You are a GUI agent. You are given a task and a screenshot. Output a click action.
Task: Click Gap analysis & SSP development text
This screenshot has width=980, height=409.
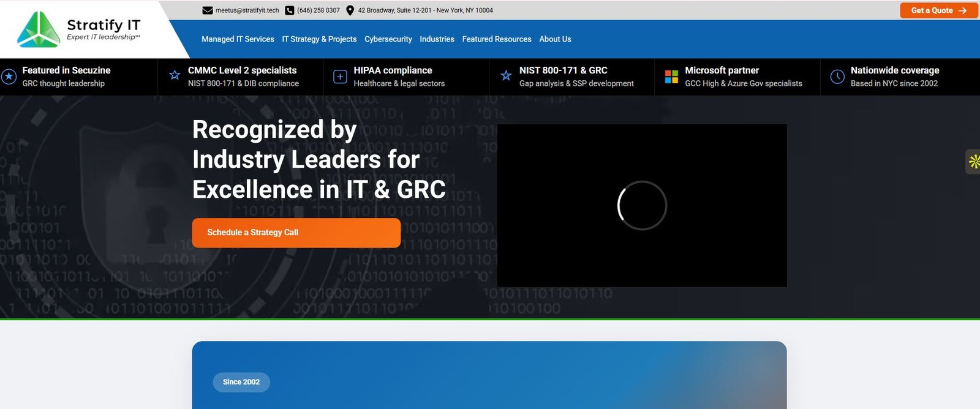(576, 83)
